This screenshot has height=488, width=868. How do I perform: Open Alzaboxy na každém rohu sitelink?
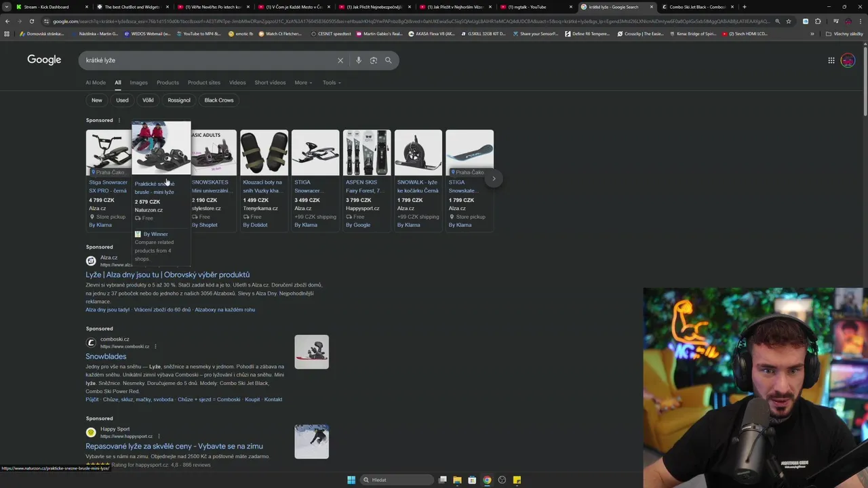(224, 310)
